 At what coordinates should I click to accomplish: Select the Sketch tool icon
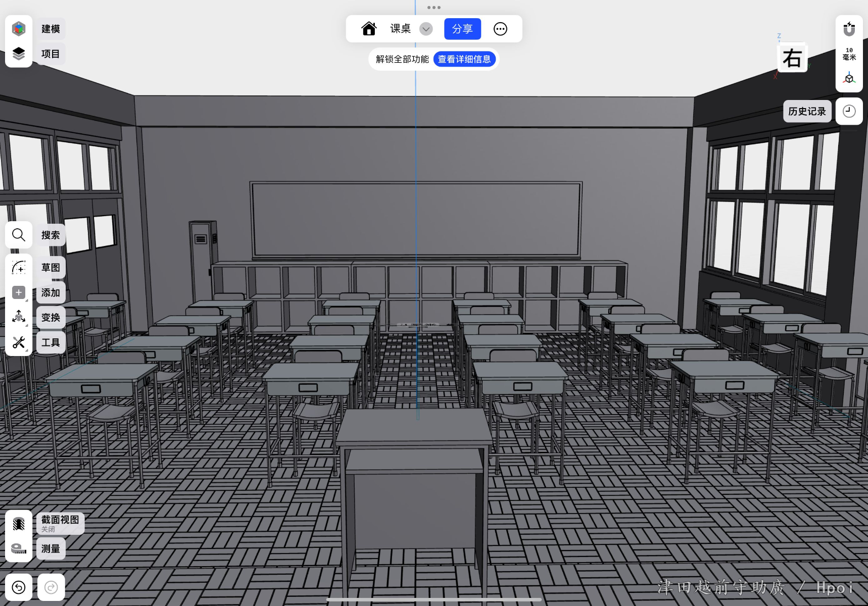pyautogui.click(x=19, y=267)
